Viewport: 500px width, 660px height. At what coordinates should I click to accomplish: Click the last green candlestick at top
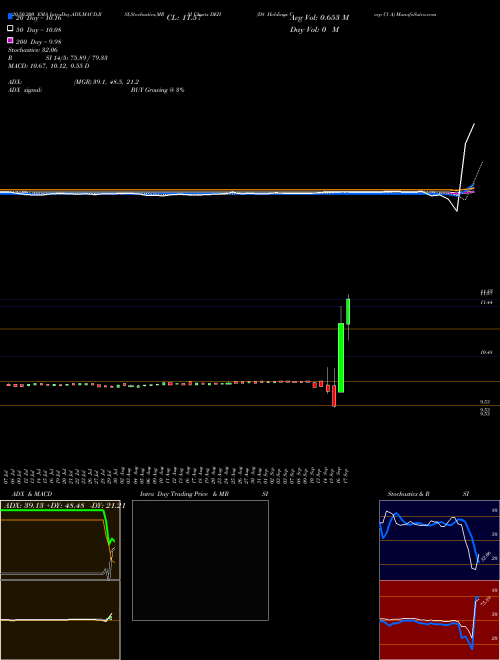(x=348, y=311)
